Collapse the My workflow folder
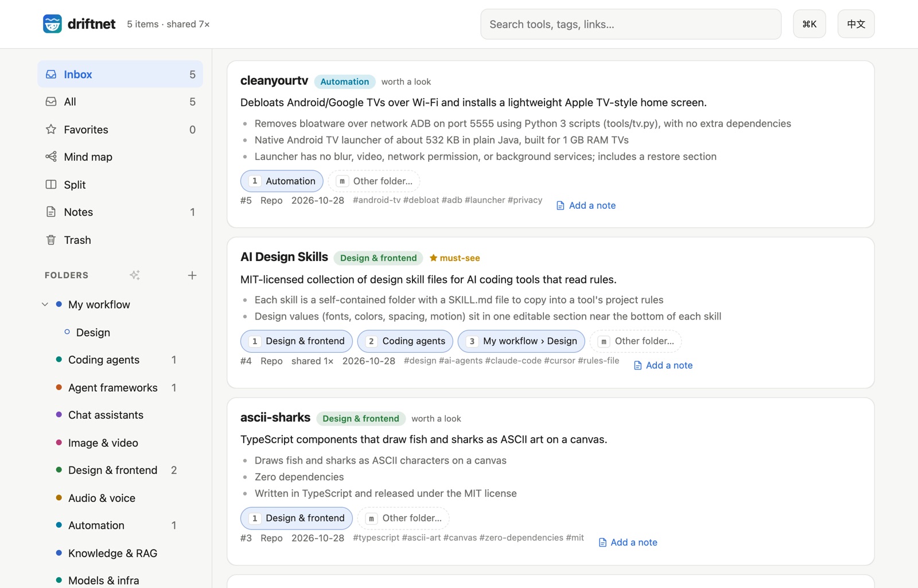The width and height of the screenshot is (918, 588). coord(45,305)
